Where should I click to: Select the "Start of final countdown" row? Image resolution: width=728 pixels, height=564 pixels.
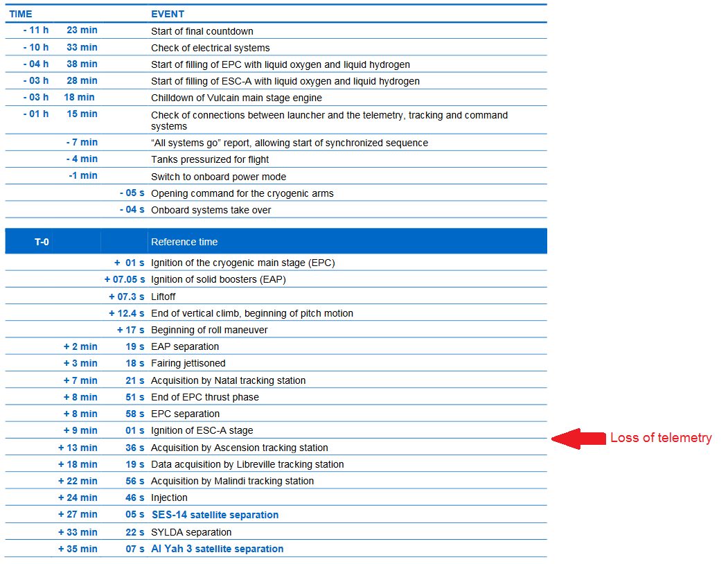[x=202, y=31]
